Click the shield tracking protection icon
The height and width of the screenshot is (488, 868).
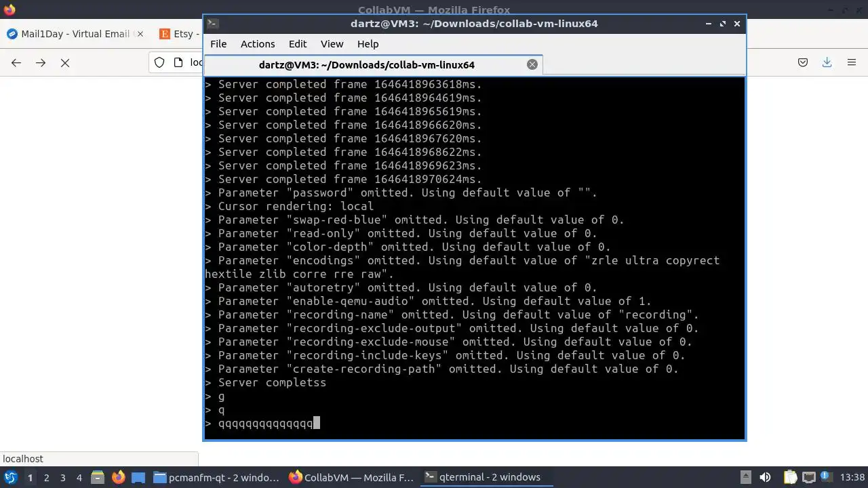pyautogui.click(x=159, y=62)
